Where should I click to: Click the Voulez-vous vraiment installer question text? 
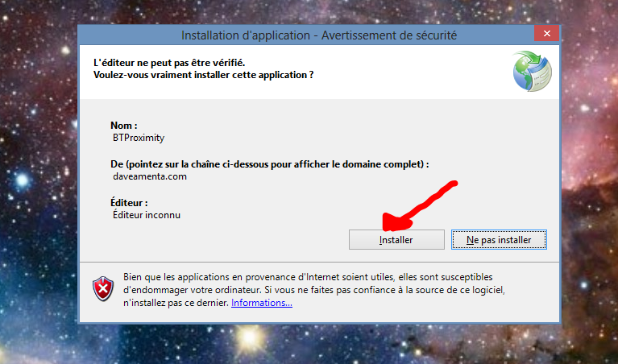(x=203, y=75)
